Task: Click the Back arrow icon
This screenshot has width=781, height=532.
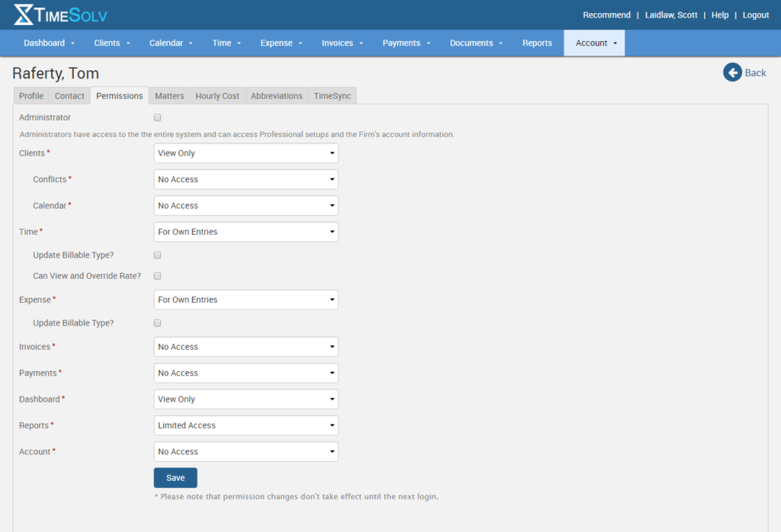Action: point(733,72)
